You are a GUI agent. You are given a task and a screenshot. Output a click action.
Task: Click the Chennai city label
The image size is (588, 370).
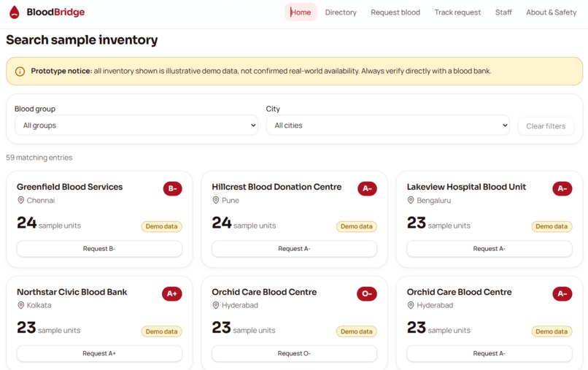click(x=41, y=201)
